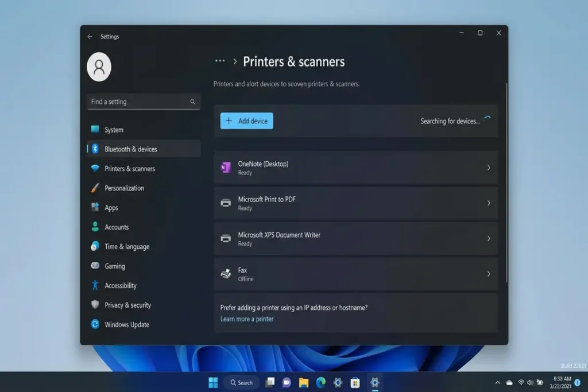Screen dimensions: 588x392
Task: Open Microsoft Store from the taskbar
Action: tap(355, 383)
